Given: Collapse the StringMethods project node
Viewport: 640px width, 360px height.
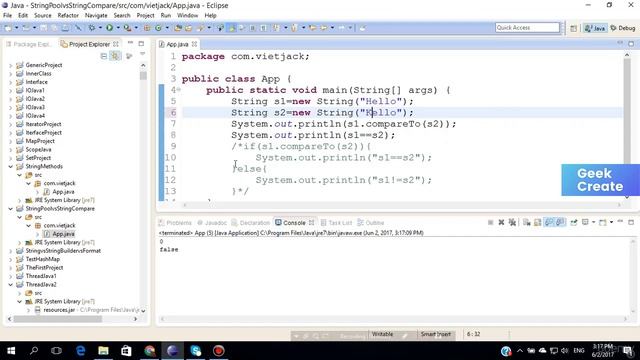Looking at the screenshot, I should (11, 166).
